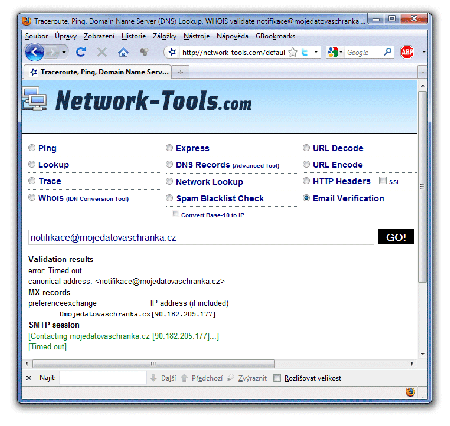Expand the search engine selector dropdown

341,52
